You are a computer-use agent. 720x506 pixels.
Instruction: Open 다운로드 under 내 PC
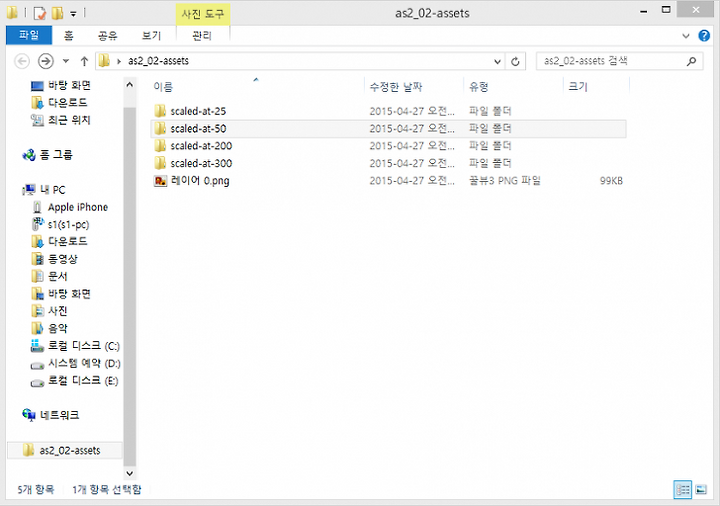68,242
